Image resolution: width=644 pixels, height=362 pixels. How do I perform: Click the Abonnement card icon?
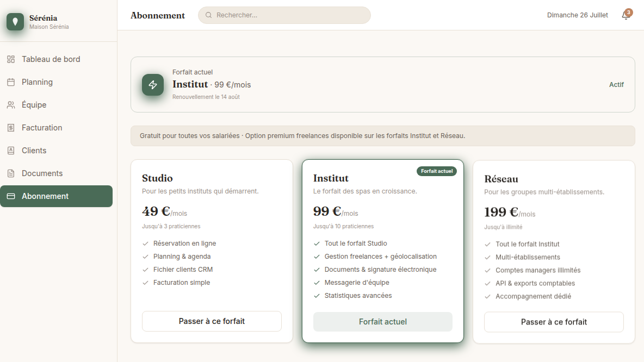pos(11,196)
